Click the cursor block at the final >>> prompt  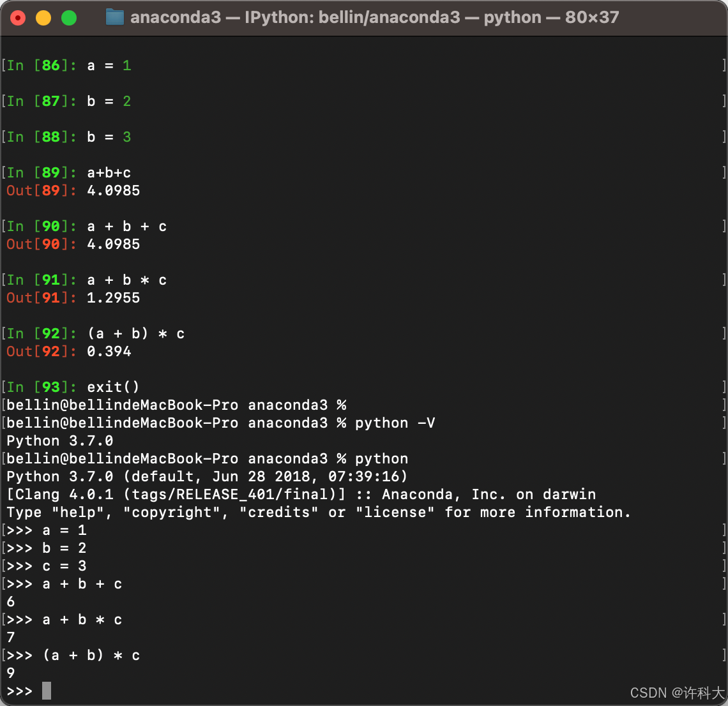click(x=47, y=691)
